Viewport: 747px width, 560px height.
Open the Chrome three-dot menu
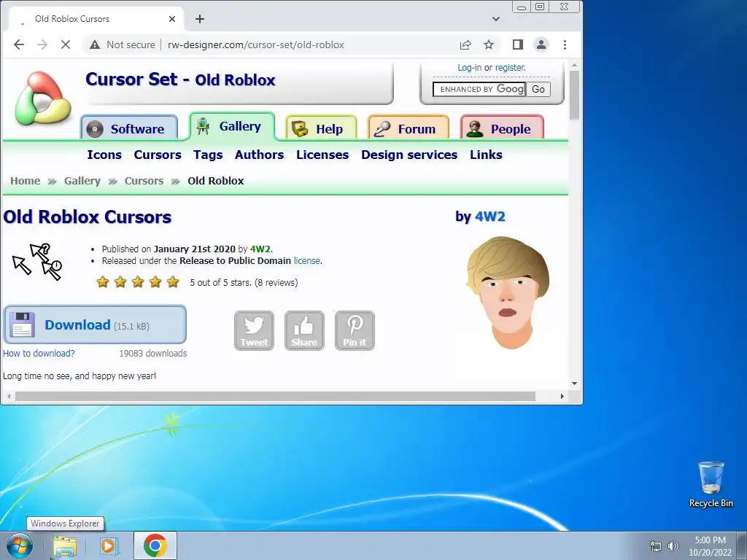pyautogui.click(x=565, y=44)
